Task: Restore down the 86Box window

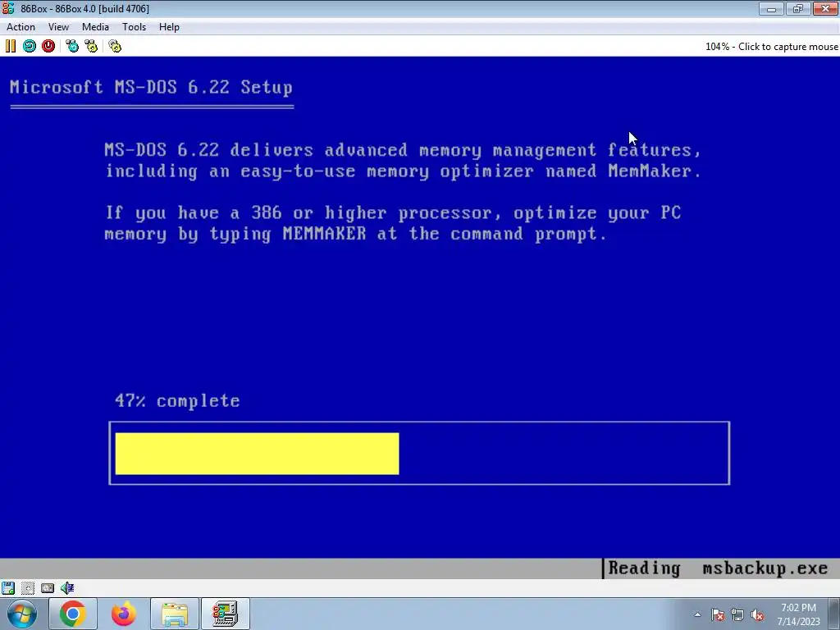Action: coord(798,8)
